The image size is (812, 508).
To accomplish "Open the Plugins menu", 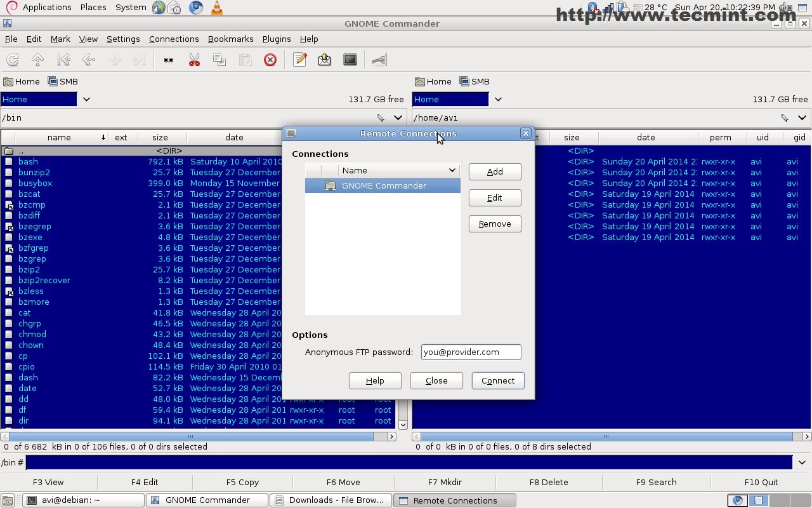I will [x=276, y=39].
